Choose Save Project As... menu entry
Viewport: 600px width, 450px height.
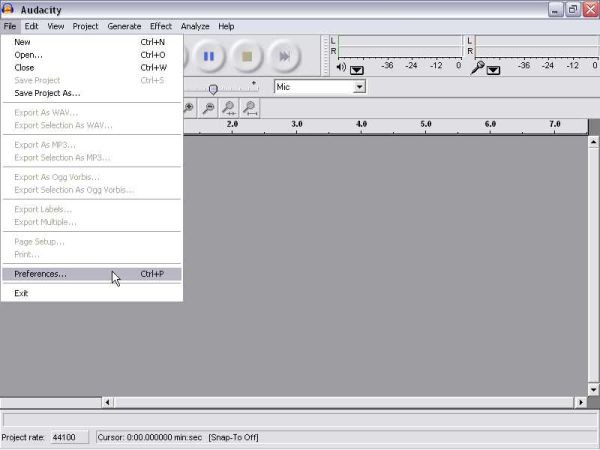(x=92, y=93)
